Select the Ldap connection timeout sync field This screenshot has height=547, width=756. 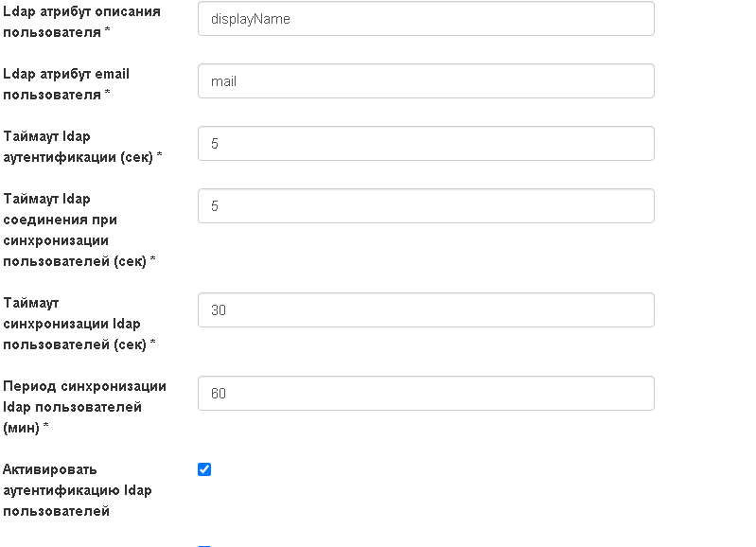pyautogui.click(x=426, y=206)
